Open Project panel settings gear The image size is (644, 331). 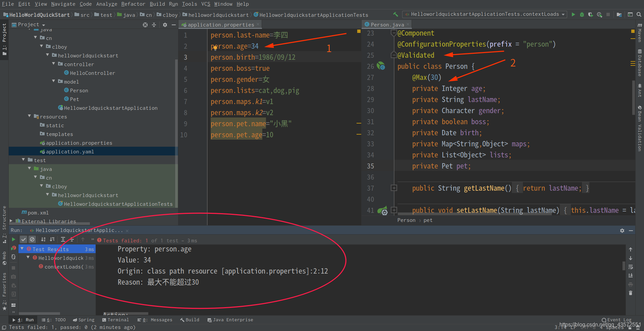165,25
